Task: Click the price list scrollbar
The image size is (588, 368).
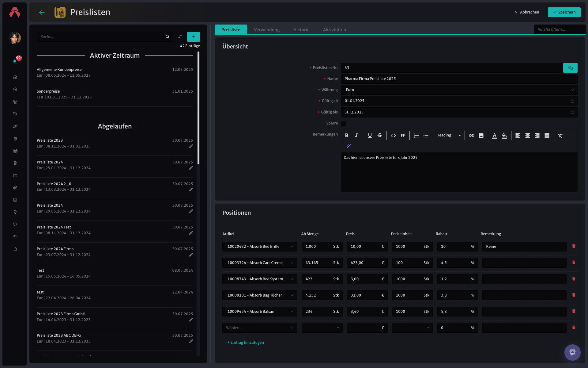Action: [198, 108]
